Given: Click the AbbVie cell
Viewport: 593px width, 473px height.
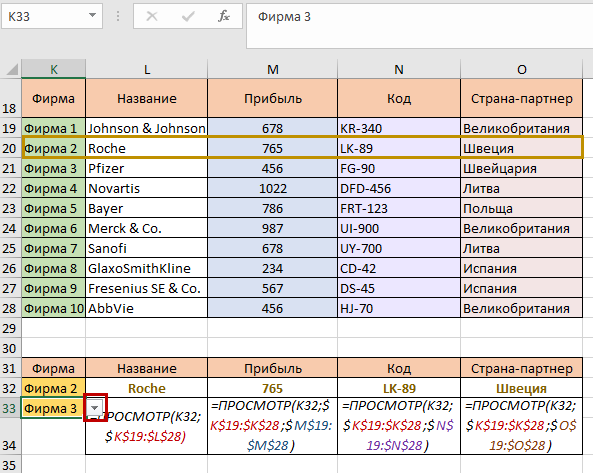Looking at the screenshot, I should [x=147, y=309].
